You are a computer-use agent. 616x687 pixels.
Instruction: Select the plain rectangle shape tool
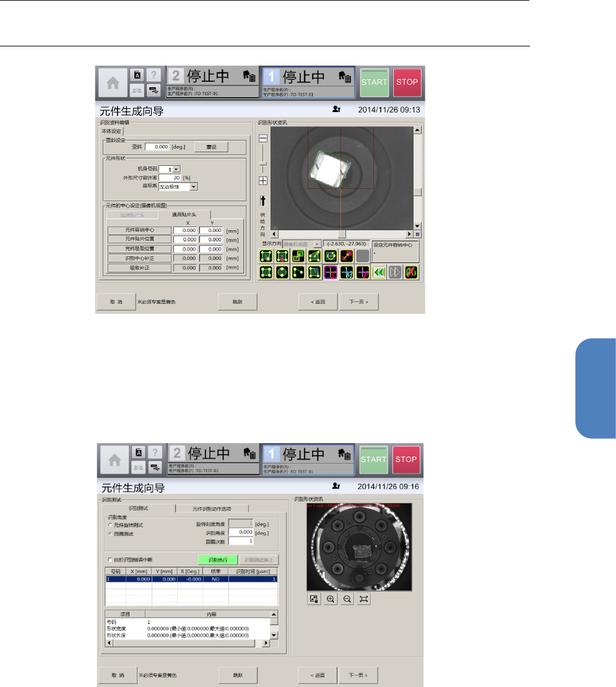(266, 272)
